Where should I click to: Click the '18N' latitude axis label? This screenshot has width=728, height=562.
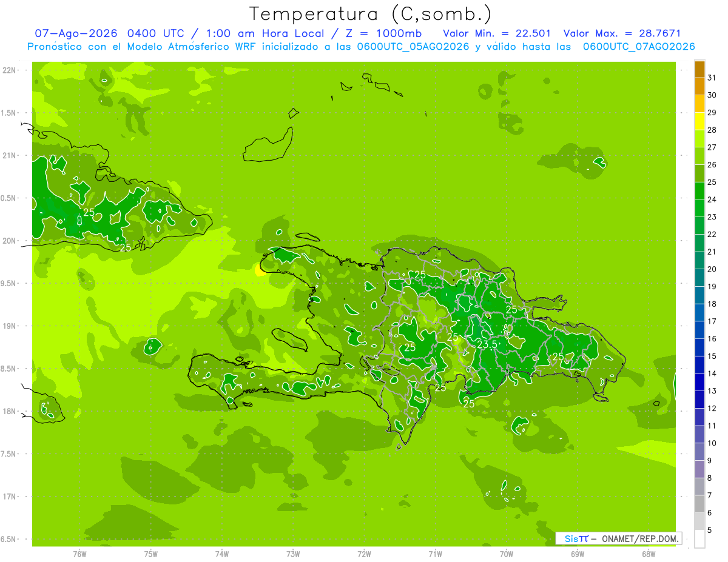(x=9, y=412)
